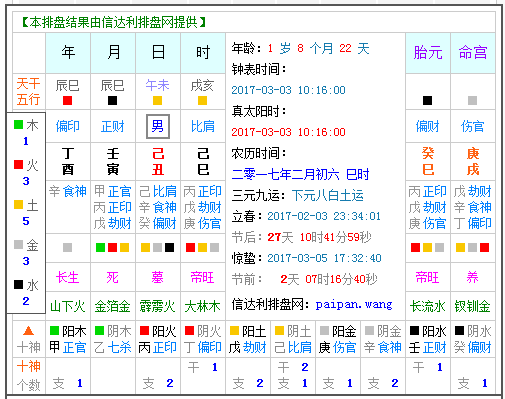This screenshot has height=399, width=505.
Task: Click the lunar date 二零一七年二月初六 巳时
Action: (x=300, y=174)
